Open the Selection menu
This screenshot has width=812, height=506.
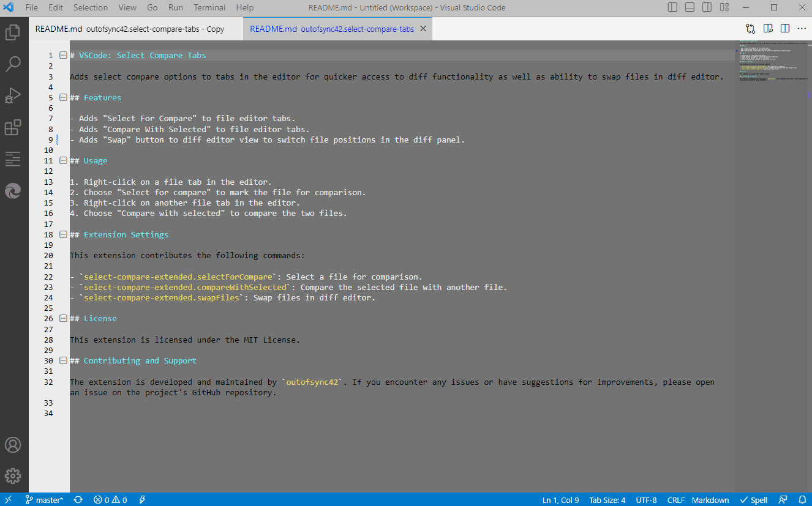tap(91, 7)
